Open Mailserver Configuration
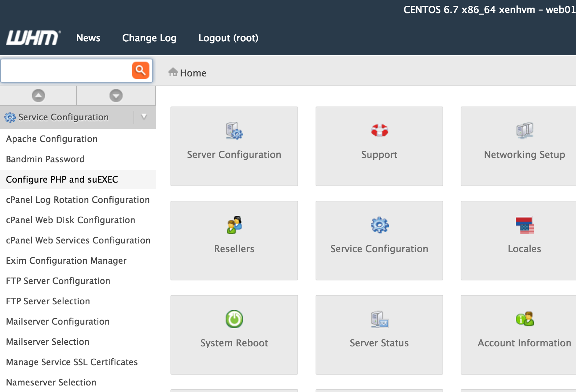576x392 pixels. click(58, 321)
